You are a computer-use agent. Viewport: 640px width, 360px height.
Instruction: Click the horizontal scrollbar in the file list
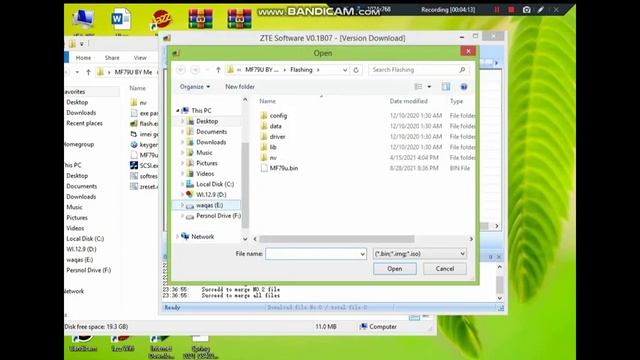pyautogui.click(x=337, y=239)
